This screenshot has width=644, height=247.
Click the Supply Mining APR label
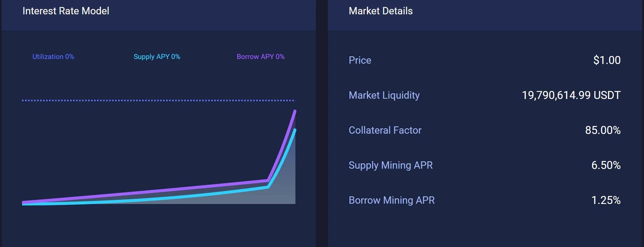pyautogui.click(x=391, y=165)
